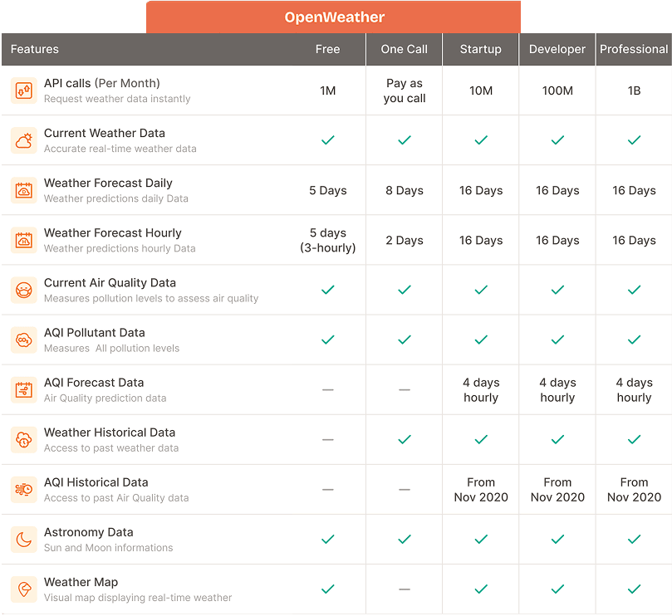Click the Free checkmark for Current Weather Data
Screen dimensions: 672x616
(327, 140)
